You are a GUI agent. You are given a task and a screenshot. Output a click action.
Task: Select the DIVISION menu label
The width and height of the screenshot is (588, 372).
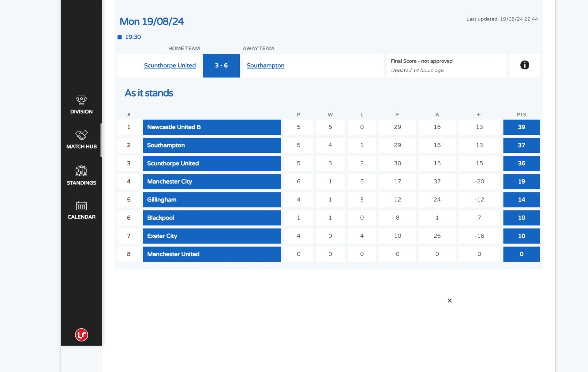[81, 112]
